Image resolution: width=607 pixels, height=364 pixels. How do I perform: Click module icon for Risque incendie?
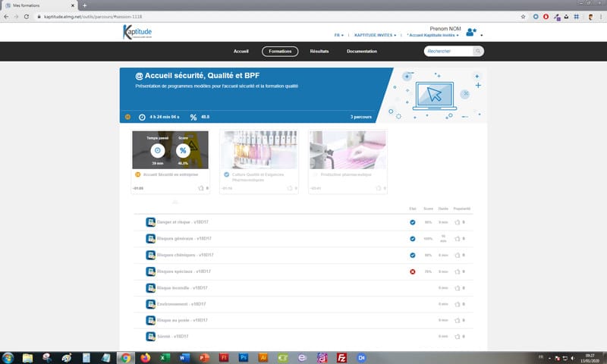pyautogui.click(x=150, y=287)
